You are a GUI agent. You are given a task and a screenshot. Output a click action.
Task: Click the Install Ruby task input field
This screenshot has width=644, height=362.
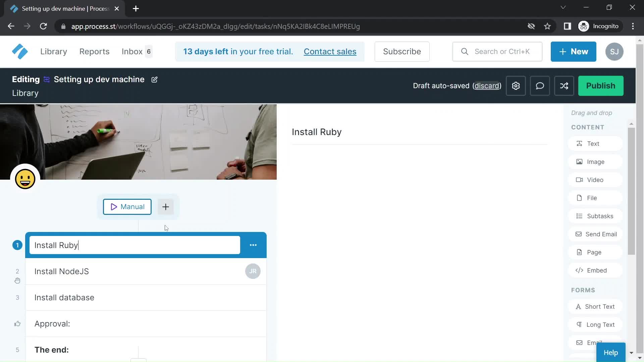point(135,245)
